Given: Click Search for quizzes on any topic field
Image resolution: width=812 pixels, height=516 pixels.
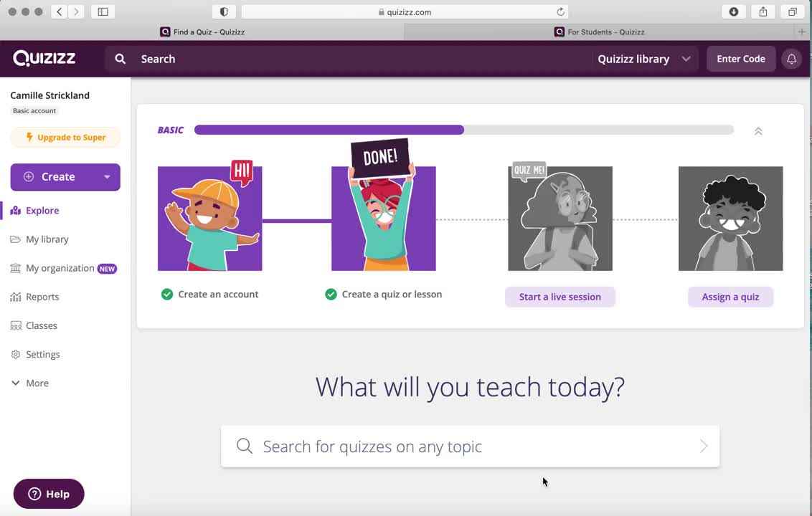Looking at the screenshot, I should (x=471, y=446).
